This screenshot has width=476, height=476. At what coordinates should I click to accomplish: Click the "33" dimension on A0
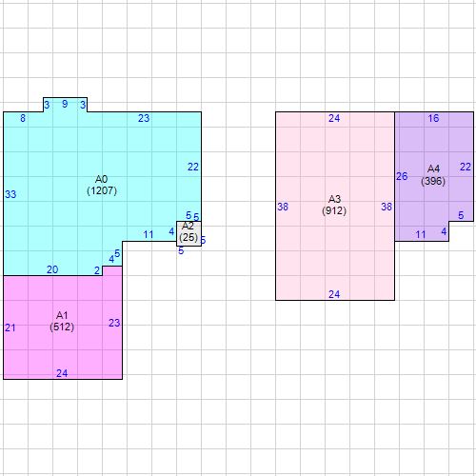10,194
